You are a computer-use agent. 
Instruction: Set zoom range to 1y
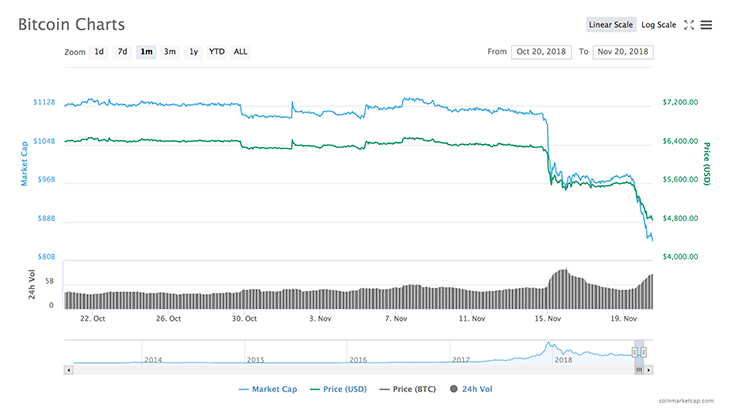193,52
